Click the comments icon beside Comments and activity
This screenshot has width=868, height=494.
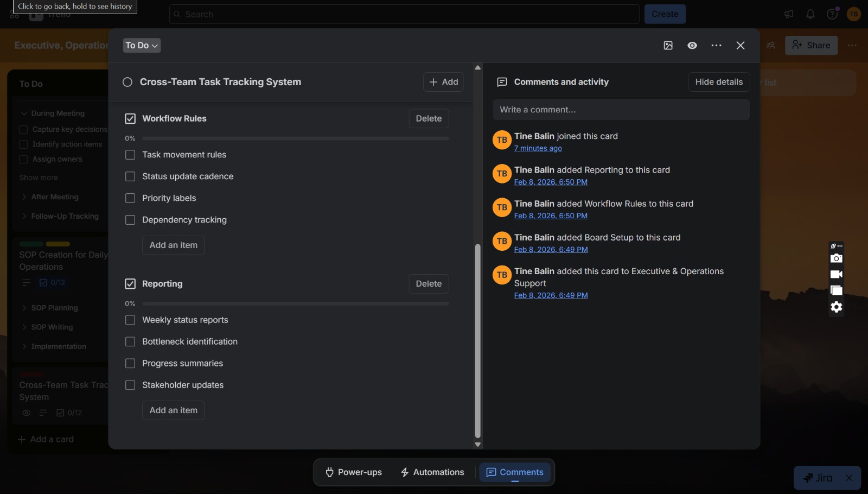coord(502,82)
